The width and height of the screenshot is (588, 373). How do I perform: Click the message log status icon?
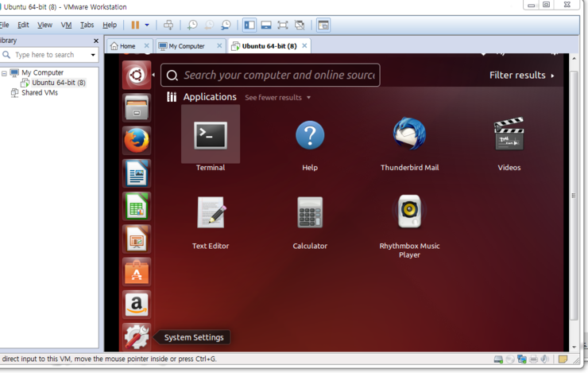point(563,359)
